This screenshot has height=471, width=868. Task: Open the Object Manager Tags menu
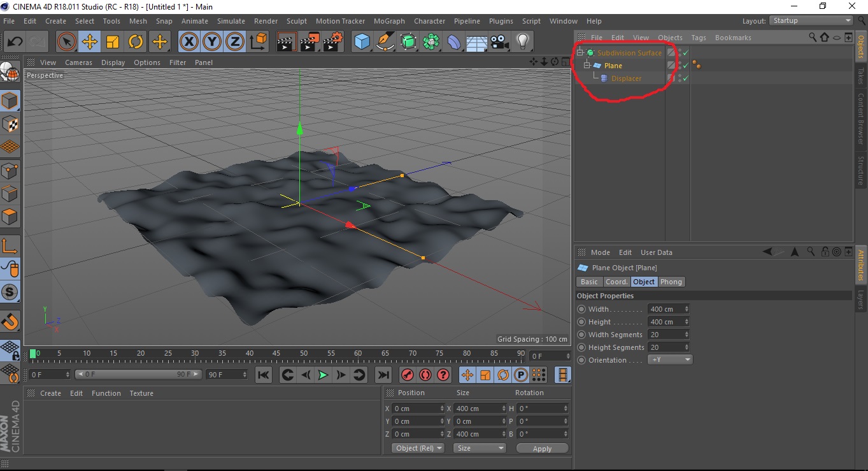[699, 38]
